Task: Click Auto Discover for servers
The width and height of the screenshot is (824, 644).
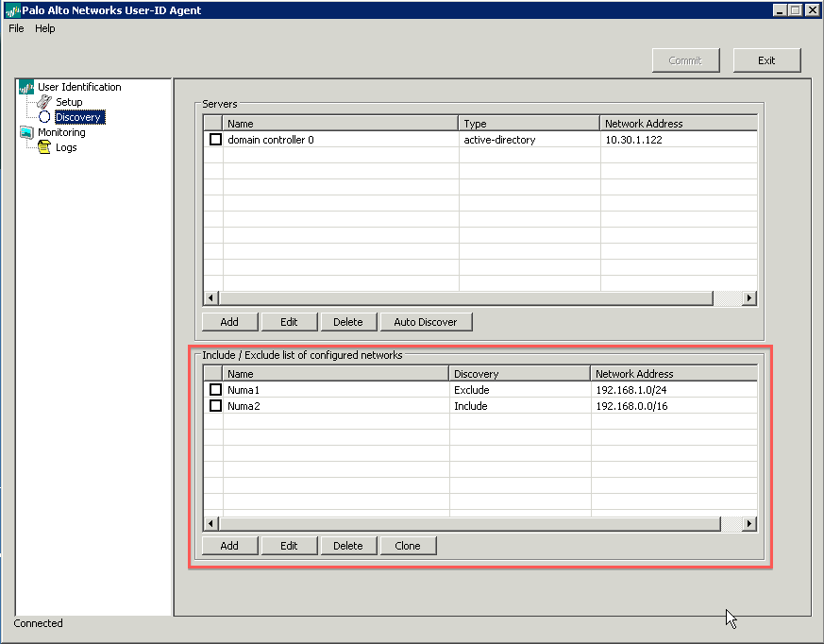Action: tap(426, 321)
